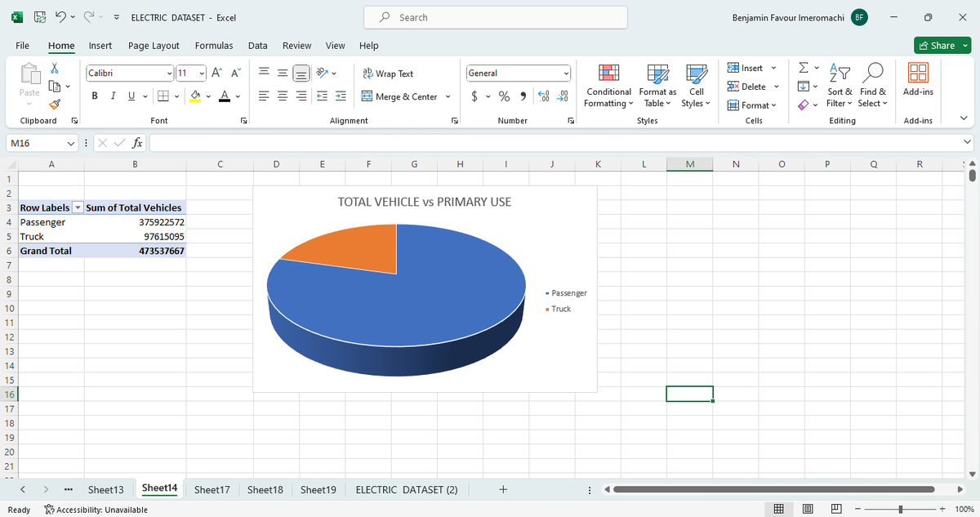Open Conditional Formatting dropdown
Image resolution: width=980 pixels, height=517 pixels.
pyautogui.click(x=608, y=85)
